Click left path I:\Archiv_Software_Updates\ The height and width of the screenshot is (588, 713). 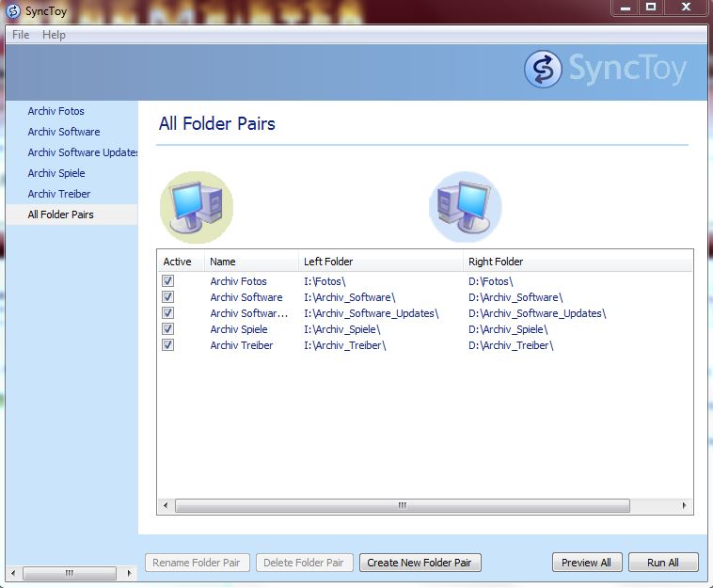371,313
